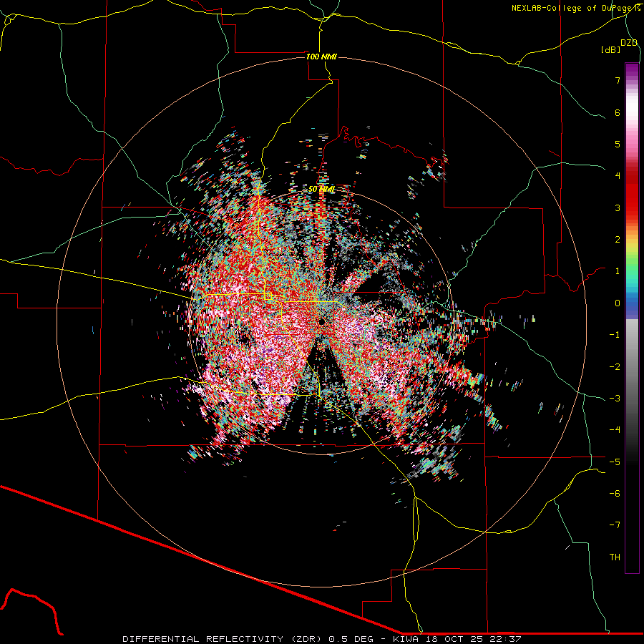Select the 0 dB tick label

coord(618,303)
